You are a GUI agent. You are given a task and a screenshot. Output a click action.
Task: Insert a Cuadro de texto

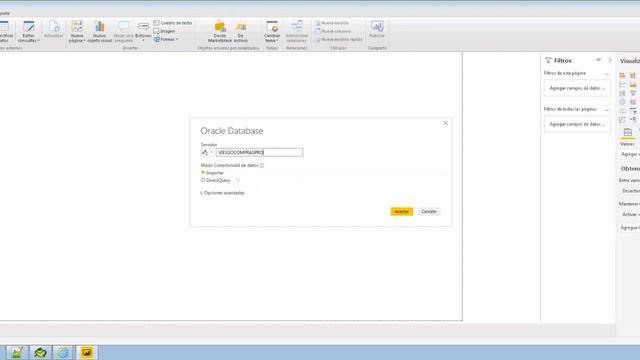173,23
